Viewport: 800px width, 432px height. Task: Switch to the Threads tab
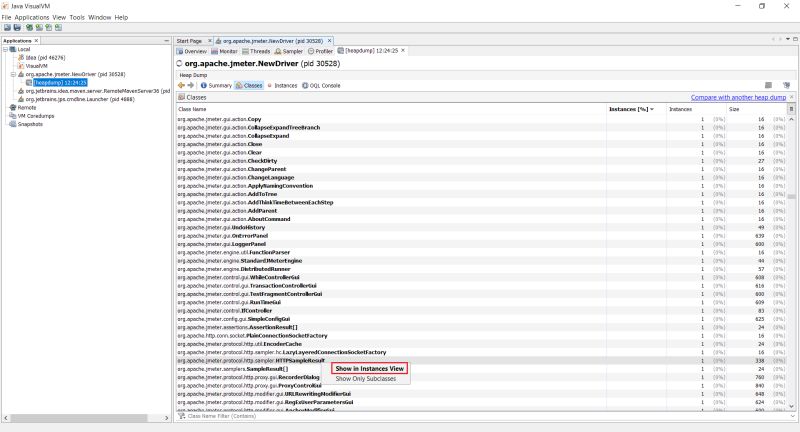click(256, 51)
